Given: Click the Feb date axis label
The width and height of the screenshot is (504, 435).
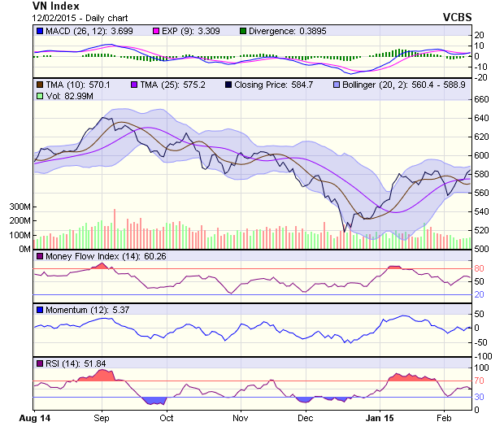Looking at the screenshot, I should point(444,417).
